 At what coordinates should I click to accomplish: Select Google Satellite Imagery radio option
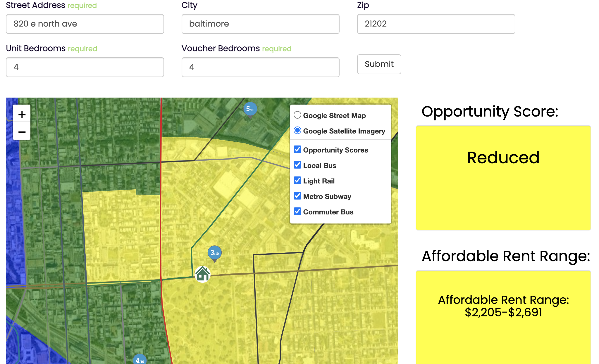[297, 131]
